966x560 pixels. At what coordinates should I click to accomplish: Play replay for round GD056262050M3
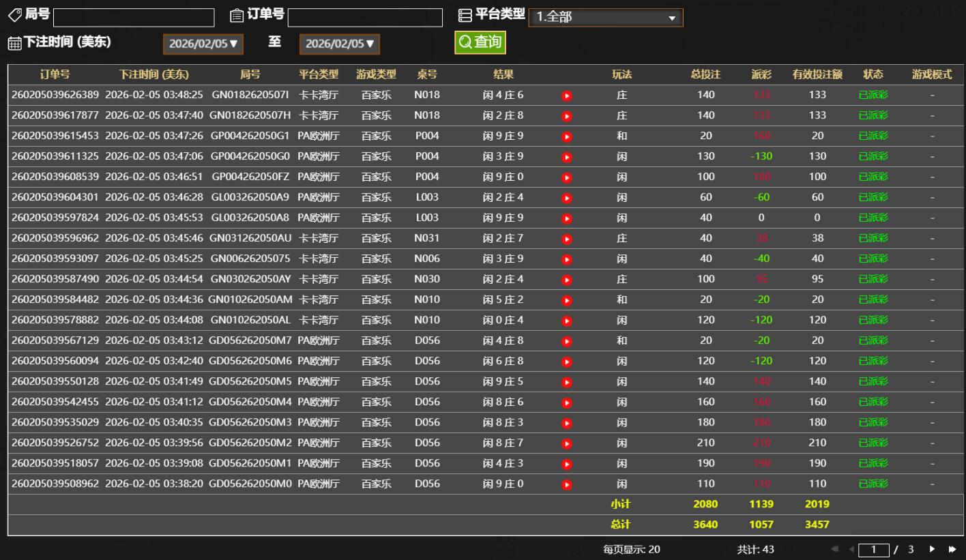tap(566, 423)
